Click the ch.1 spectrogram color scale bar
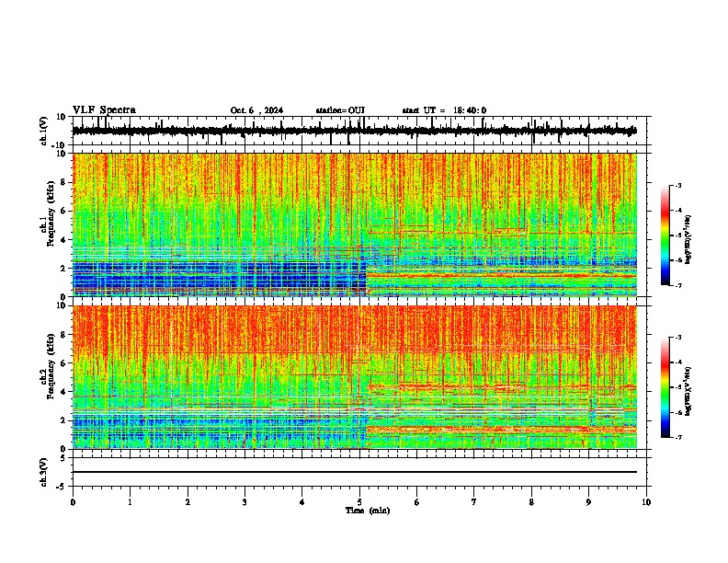 (665, 236)
